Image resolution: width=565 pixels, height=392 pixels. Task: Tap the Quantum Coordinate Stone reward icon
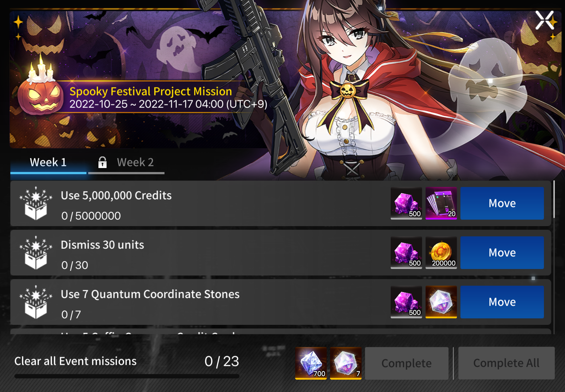point(441,302)
